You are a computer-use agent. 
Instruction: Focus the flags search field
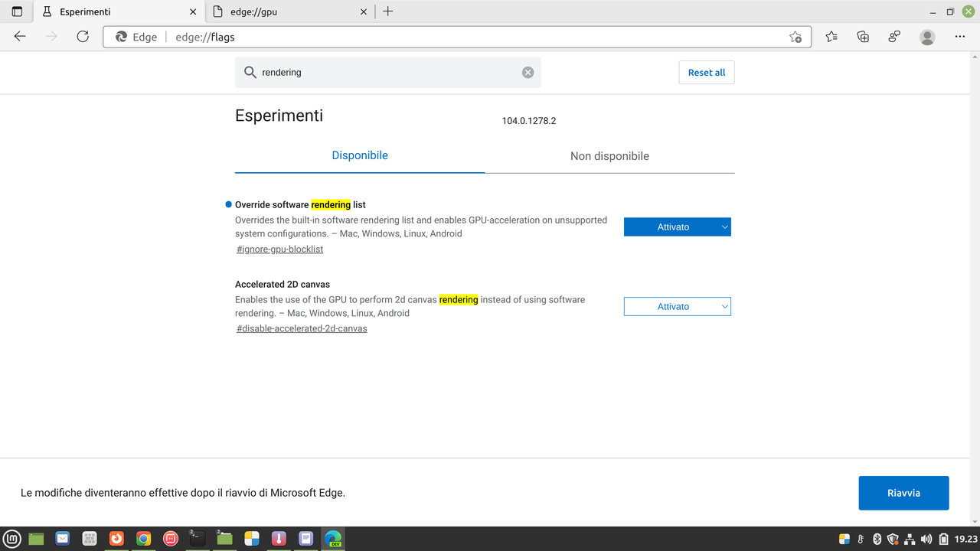387,73
